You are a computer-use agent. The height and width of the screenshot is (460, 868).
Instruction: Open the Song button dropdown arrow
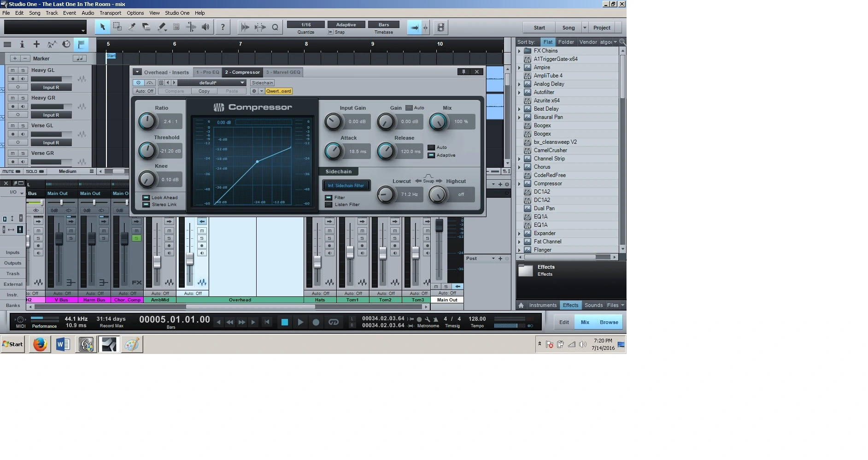585,28
